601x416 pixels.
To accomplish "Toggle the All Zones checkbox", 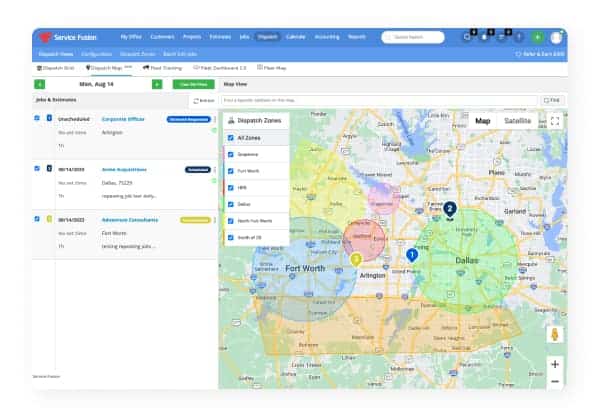I will tap(231, 138).
